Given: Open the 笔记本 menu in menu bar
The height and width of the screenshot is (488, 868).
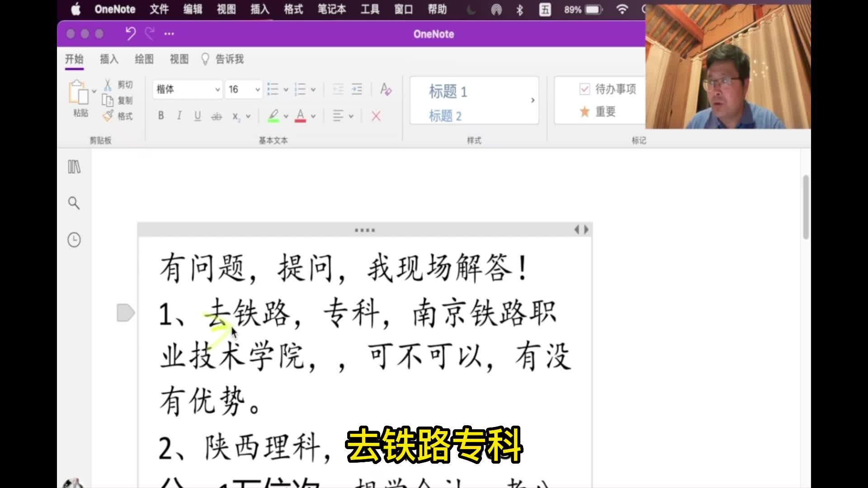Looking at the screenshot, I should (332, 9).
